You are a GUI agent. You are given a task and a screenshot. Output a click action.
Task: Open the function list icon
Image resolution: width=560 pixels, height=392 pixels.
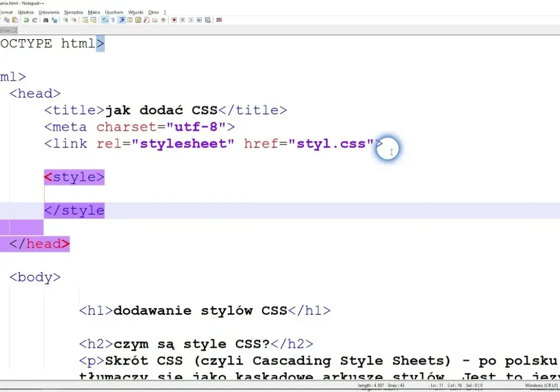[x=146, y=20]
